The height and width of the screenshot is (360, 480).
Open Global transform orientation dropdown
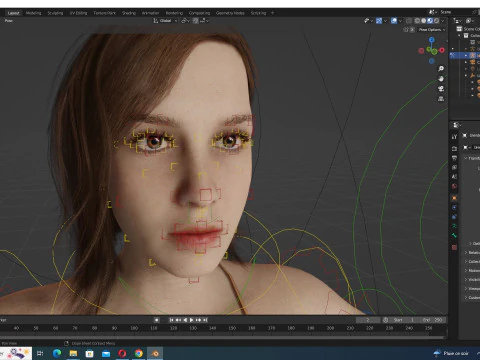[165, 21]
